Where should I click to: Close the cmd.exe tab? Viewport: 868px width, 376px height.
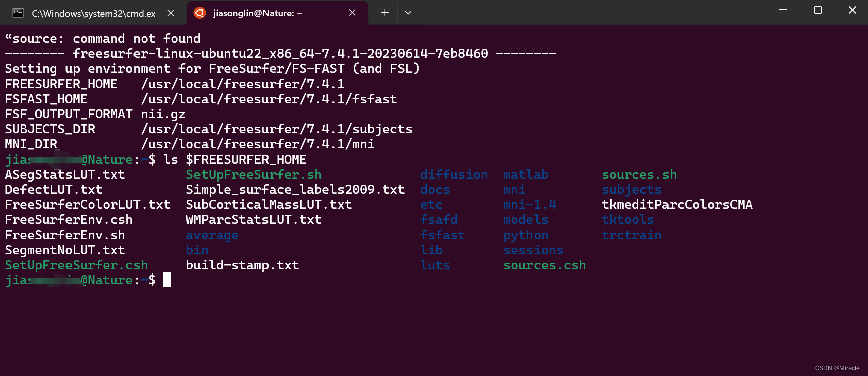(x=170, y=13)
